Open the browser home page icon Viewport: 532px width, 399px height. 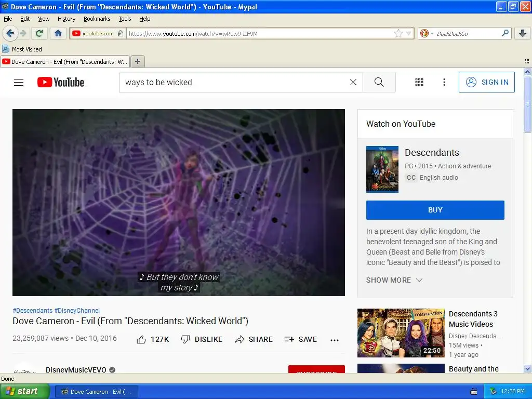point(58,33)
